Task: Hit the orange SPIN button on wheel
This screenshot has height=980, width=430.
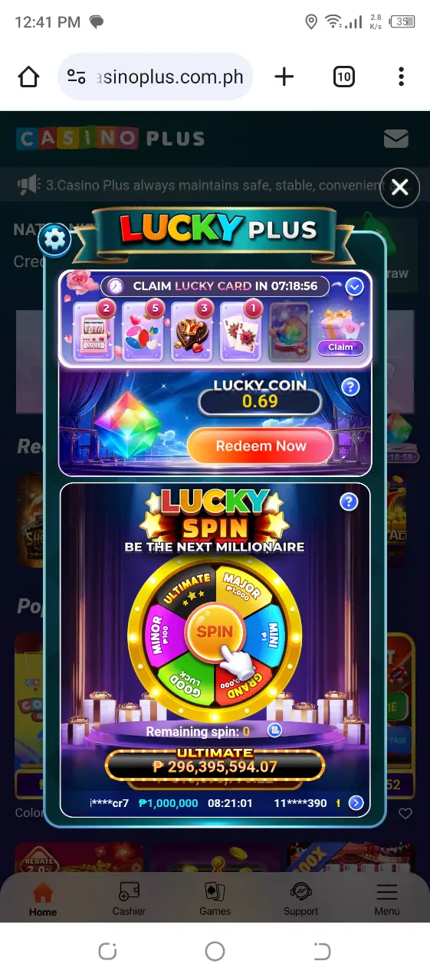Action: point(214,632)
